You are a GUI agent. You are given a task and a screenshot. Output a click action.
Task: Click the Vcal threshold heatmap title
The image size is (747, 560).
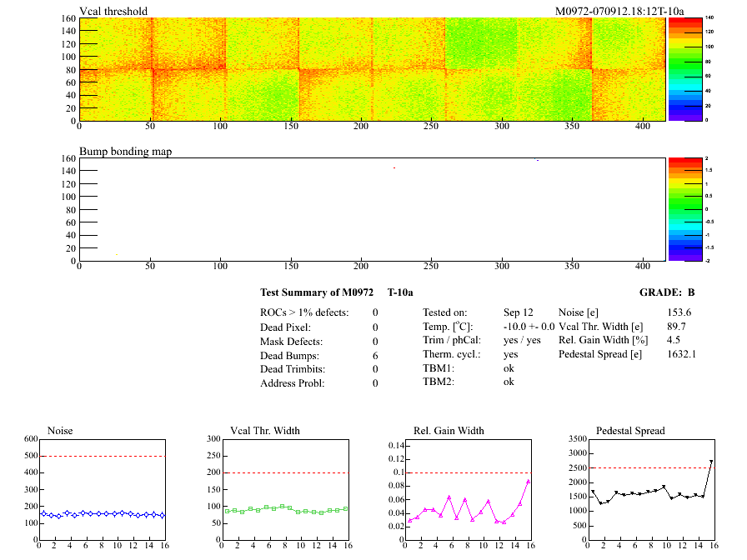[x=113, y=12]
